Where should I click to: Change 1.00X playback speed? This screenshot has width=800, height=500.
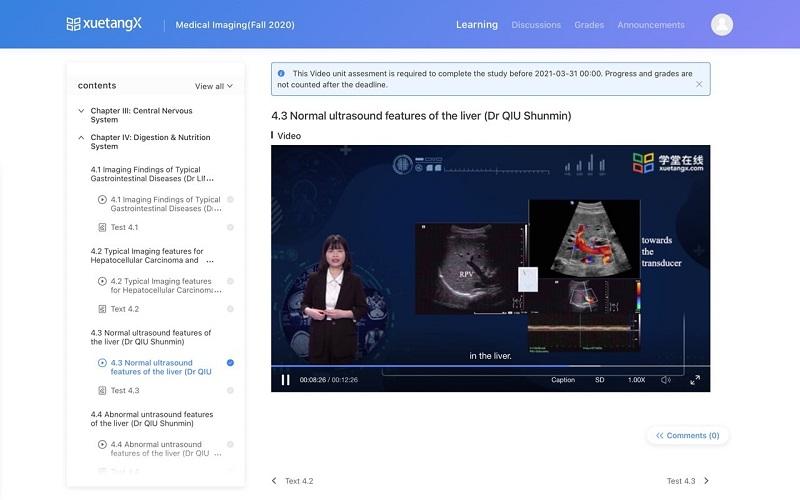[636, 380]
